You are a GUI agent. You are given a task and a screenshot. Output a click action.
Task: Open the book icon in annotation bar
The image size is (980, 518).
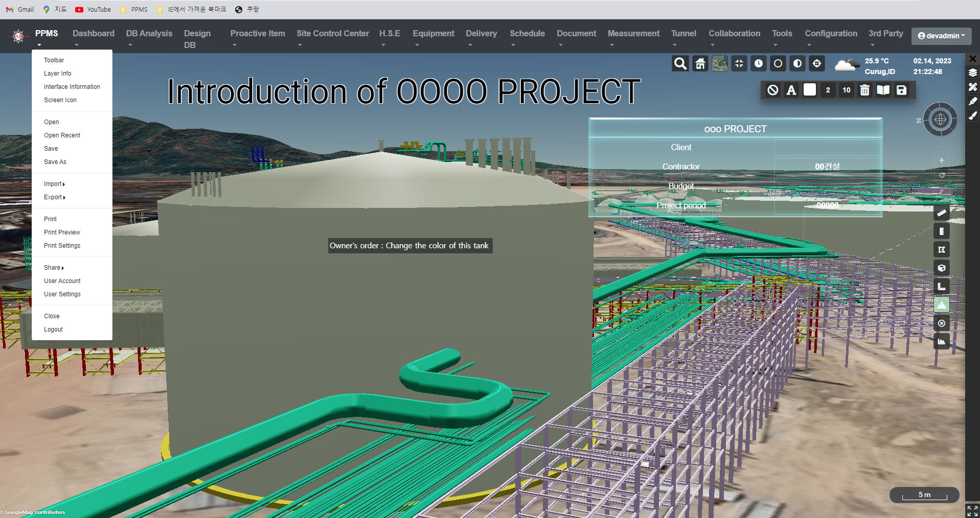pyautogui.click(x=883, y=90)
